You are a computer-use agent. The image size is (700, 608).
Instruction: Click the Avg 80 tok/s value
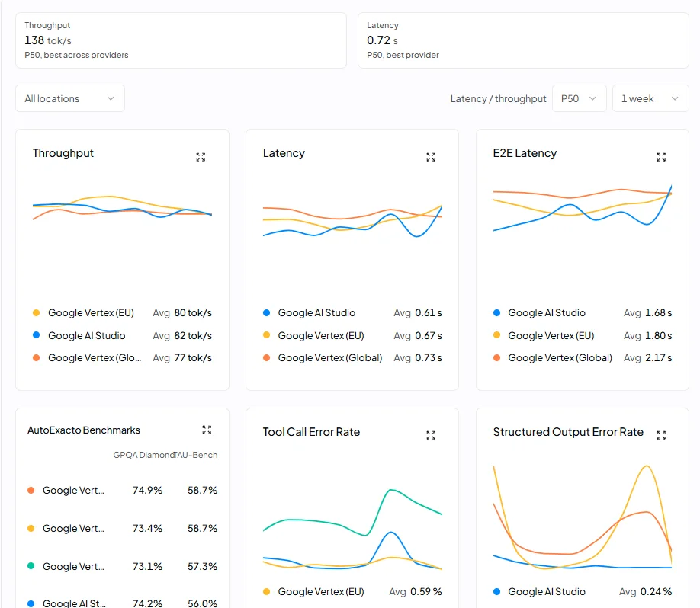182,312
